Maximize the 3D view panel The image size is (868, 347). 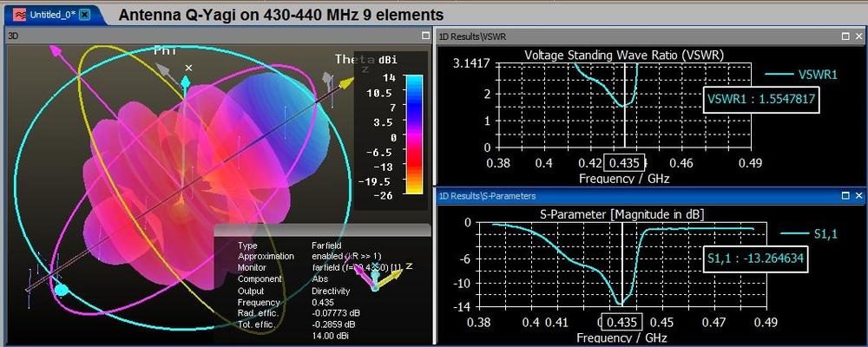[x=425, y=36]
